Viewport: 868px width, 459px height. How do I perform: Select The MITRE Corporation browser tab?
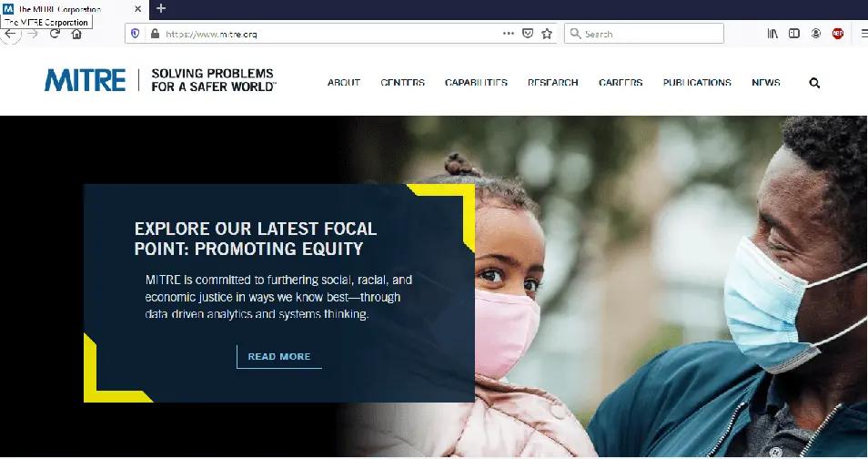pyautogui.click(x=74, y=9)
